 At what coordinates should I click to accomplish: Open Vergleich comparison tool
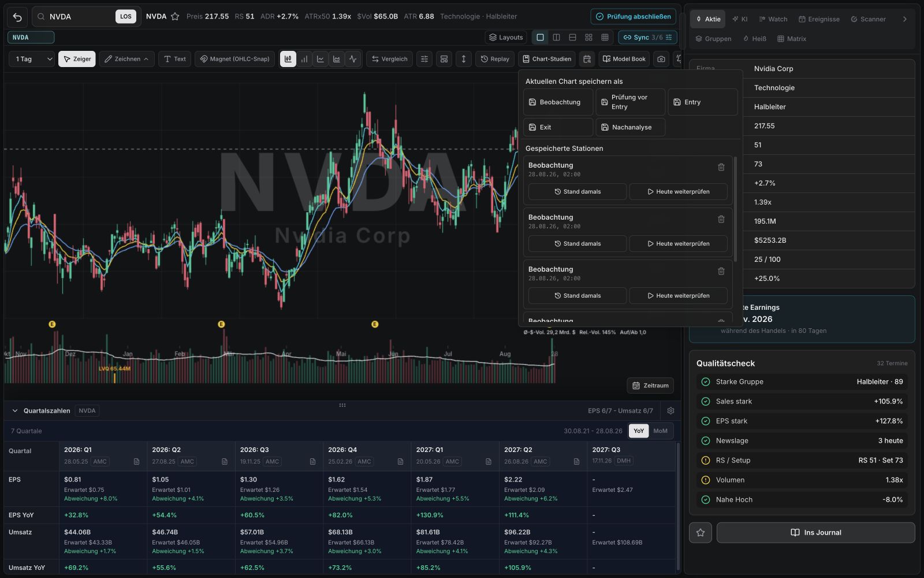pyautogui.click(x=389, y=59)
